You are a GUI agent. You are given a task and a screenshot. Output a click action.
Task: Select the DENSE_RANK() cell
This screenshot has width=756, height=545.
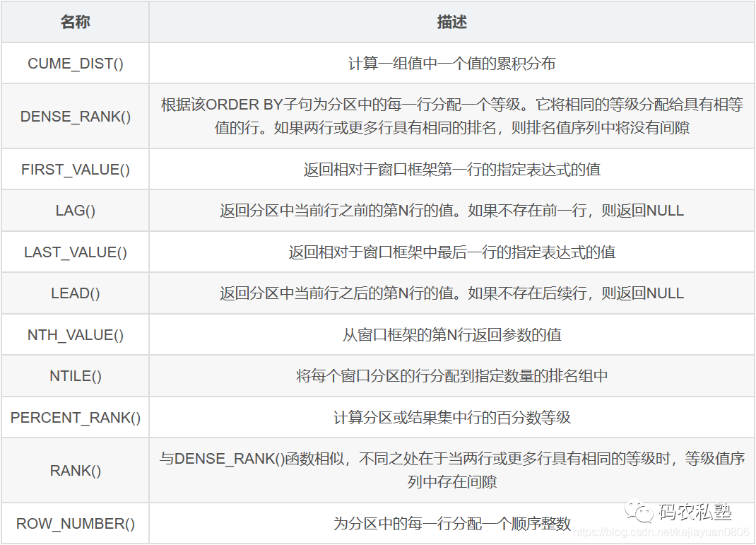coord(75,116)
